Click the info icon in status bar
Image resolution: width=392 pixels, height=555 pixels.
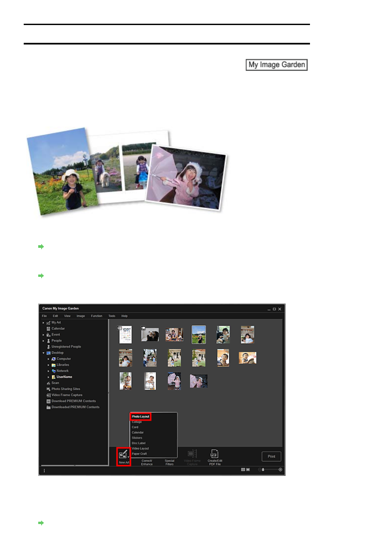pos(44,471)
